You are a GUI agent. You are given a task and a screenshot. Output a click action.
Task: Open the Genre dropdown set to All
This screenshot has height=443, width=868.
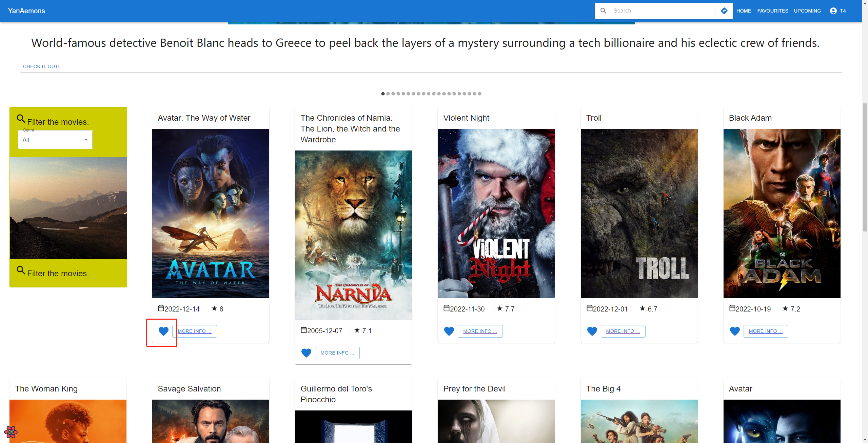55,140
